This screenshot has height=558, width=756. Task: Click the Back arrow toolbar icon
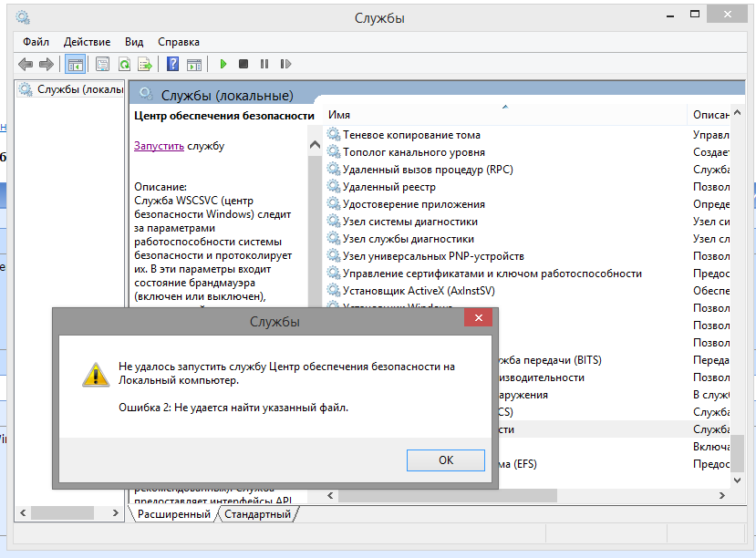[x=26, y=64]
